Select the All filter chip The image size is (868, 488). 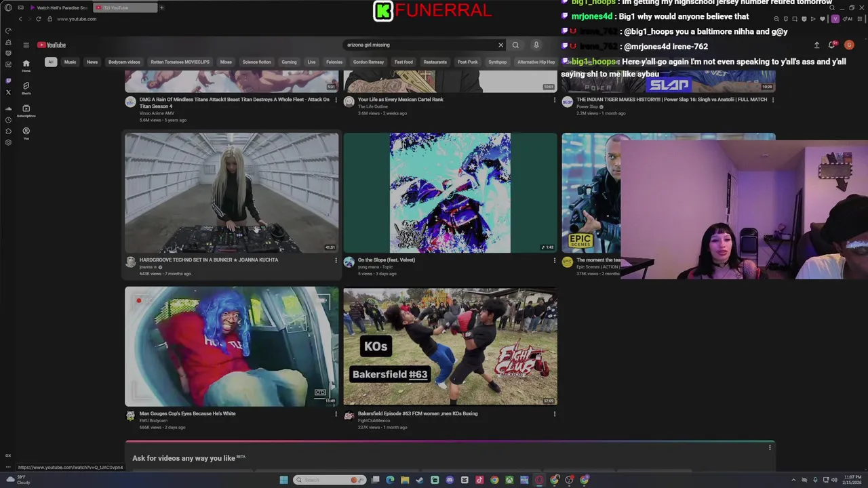50,62
